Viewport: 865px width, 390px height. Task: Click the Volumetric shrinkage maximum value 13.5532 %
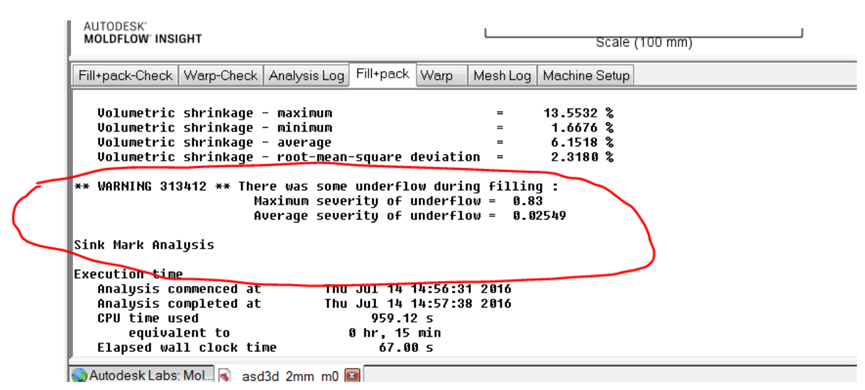(578, 113)
